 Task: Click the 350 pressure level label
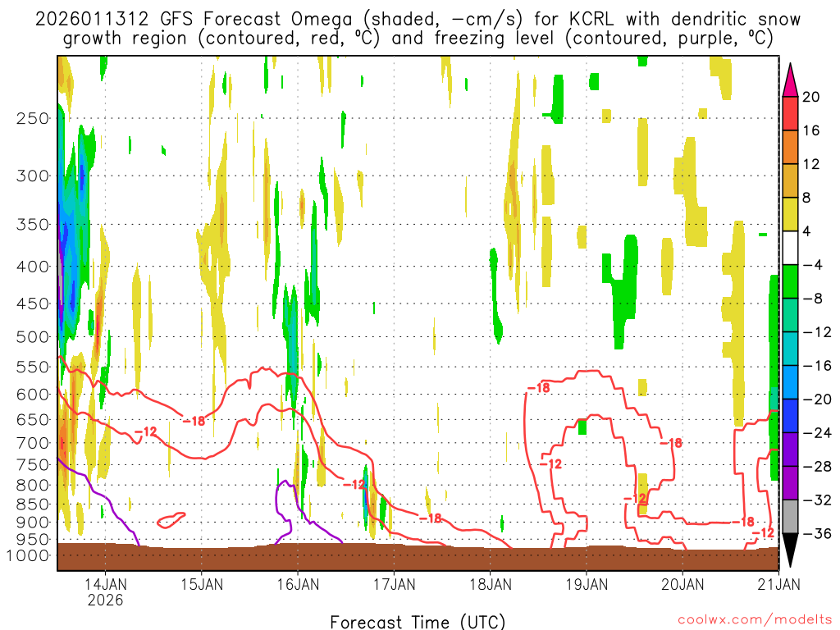(33, 225)
